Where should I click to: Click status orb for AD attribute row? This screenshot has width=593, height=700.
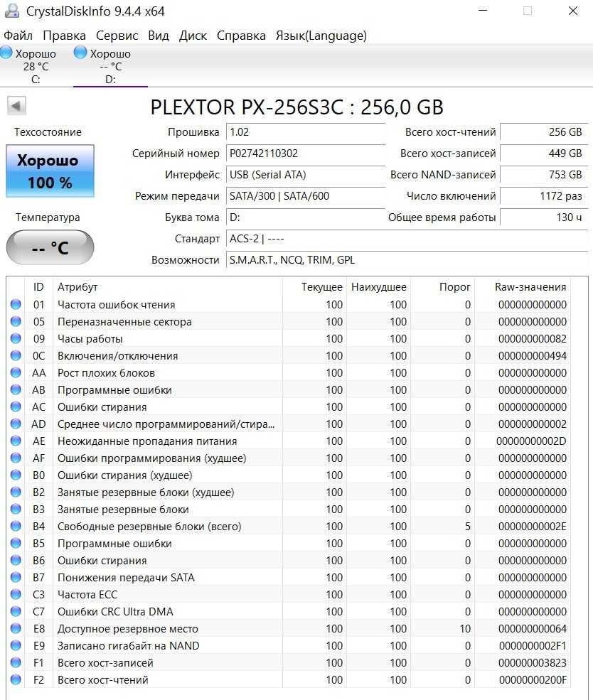(16, 424)
